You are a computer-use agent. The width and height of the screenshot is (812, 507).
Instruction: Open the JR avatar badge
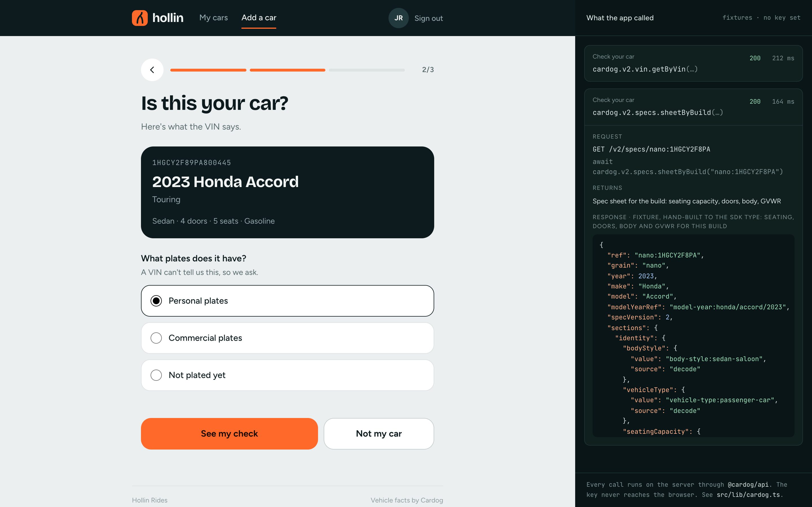click(398, 18)
